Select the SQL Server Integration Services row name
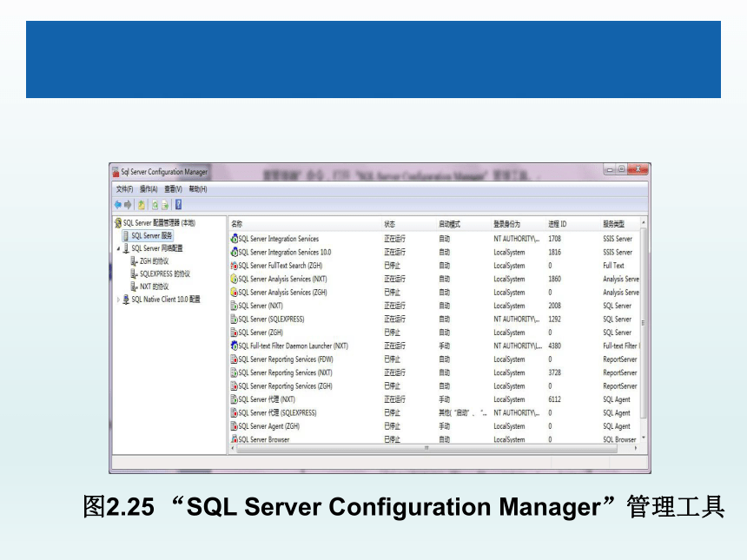Image resolution: width=747 pixels, height=560 pixels. 279,239
